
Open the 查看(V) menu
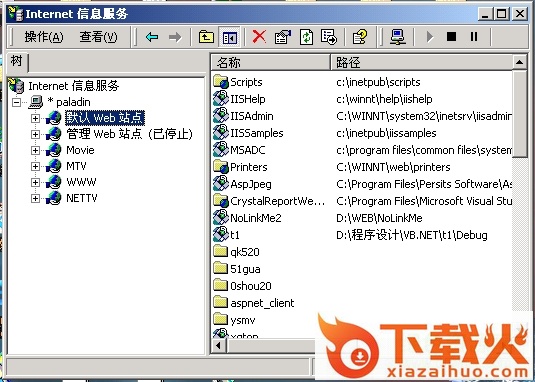(x=98, y=37)
